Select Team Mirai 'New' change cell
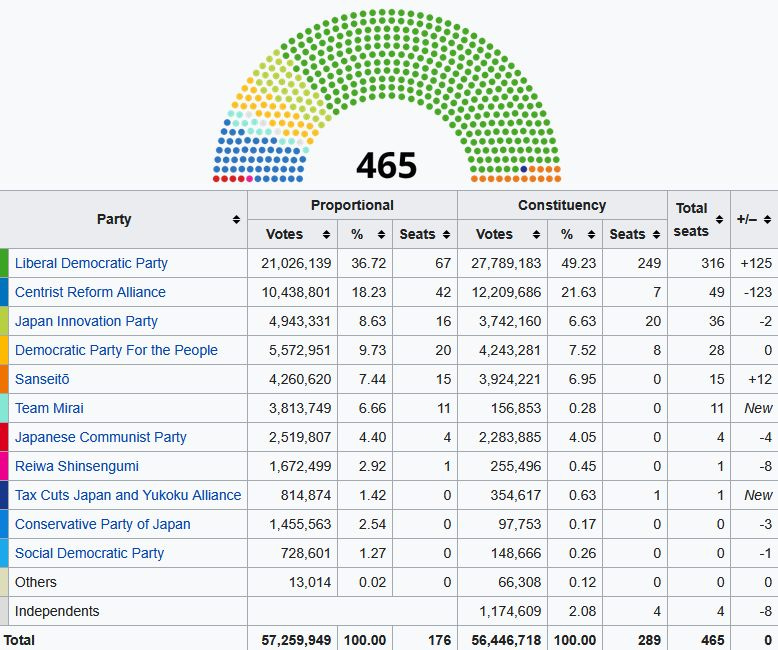778x650 pixels. point(758,408)
